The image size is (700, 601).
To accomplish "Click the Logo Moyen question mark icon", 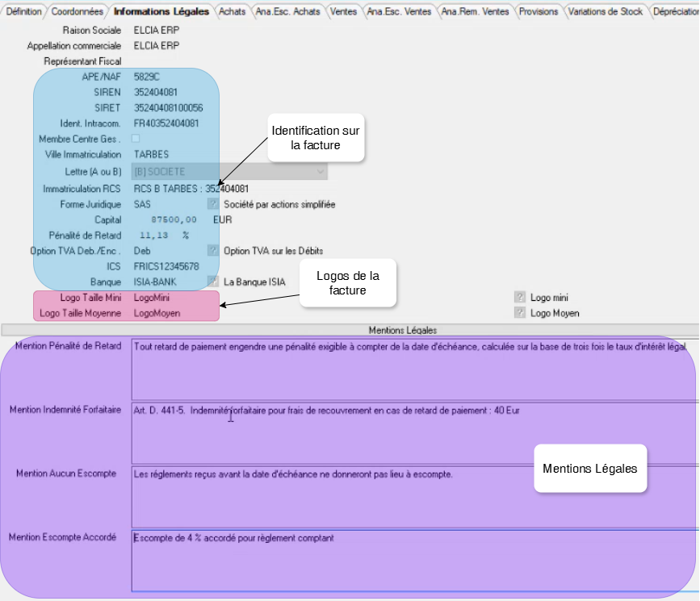I will [520, 313].
